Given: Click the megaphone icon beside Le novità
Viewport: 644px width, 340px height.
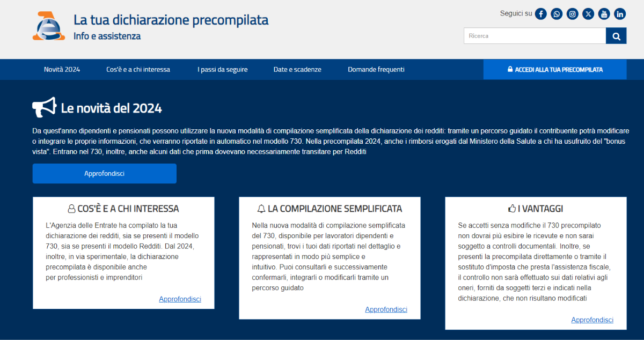Looking at the screenshot, I should coord(44,108).
